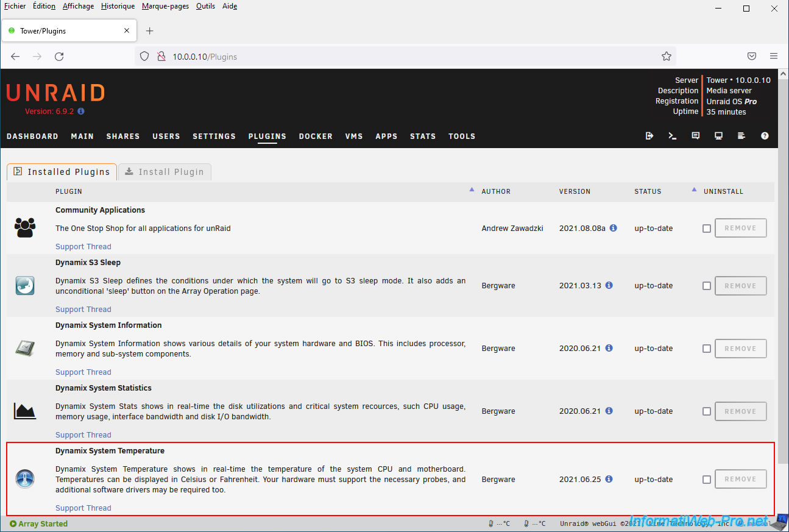This screenshot has height=532, width=789.
Task: Open the Docker menu item
Action: (x=316, y=137)
